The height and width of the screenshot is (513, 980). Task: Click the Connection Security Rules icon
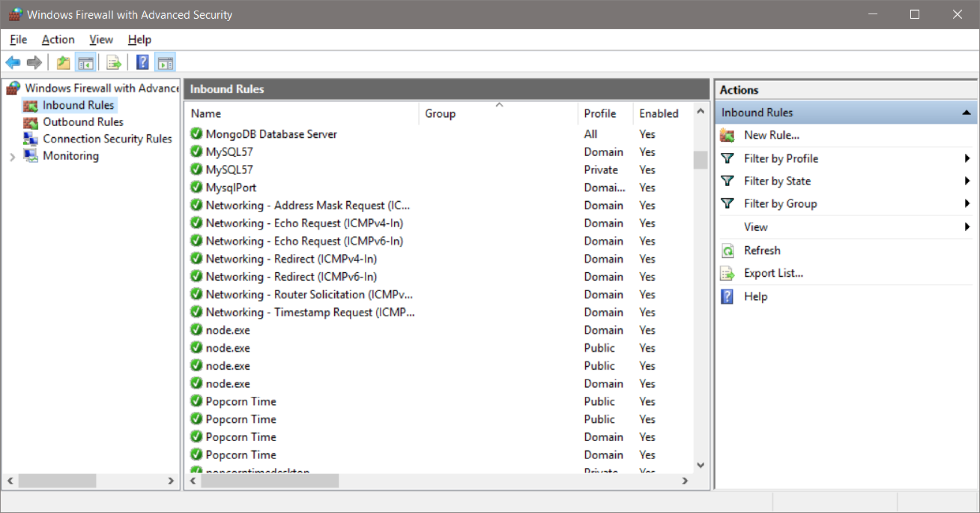(31, 139)
